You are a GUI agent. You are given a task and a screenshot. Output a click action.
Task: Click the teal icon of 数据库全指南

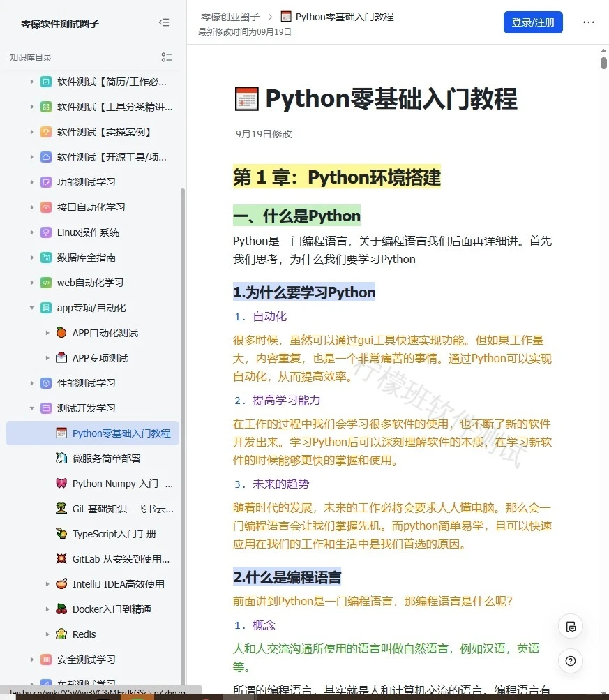click(x=46, y=258)
